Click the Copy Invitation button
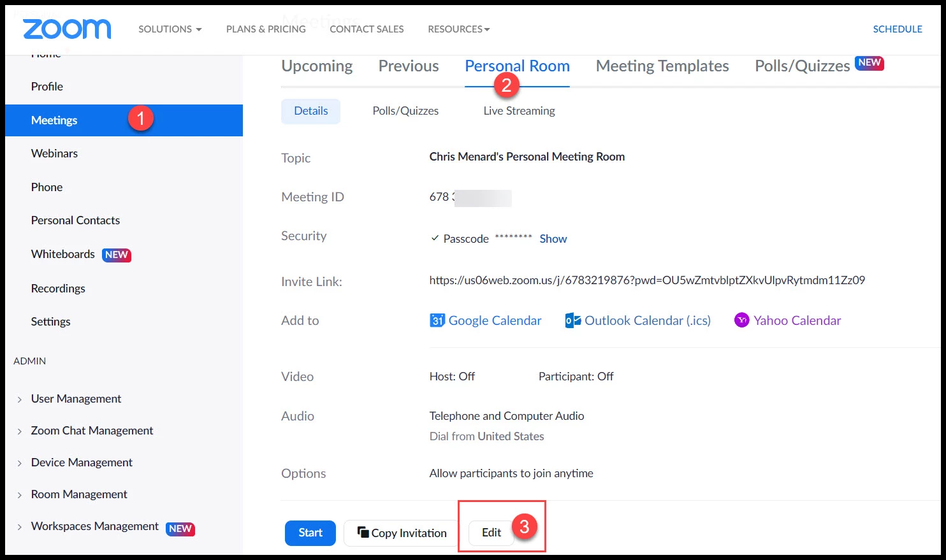Viewport: 946px width, 560px height. (402, 533)
